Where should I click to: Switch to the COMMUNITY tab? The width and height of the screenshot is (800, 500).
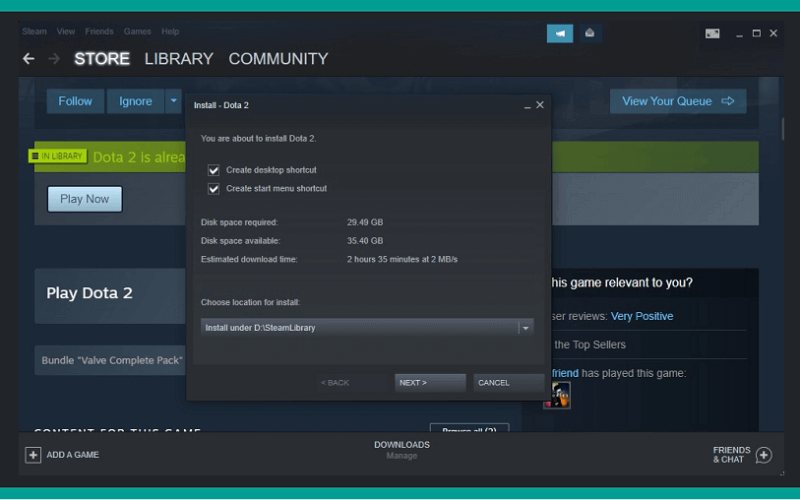(x=278, y=59)
